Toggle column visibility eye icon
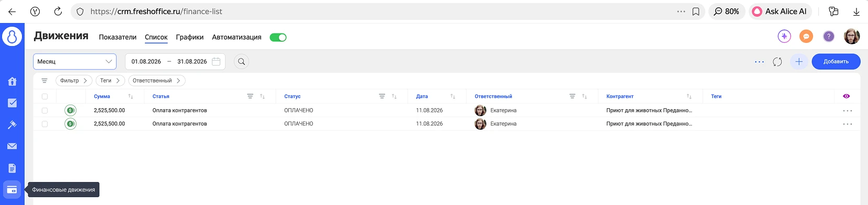 point(847,96)
